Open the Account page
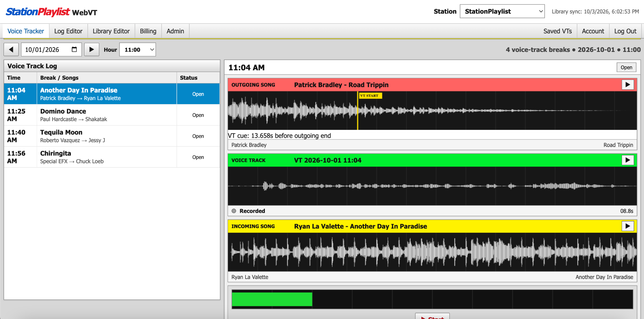This screenshot has height=319, width=644. [x=593, y=31]
